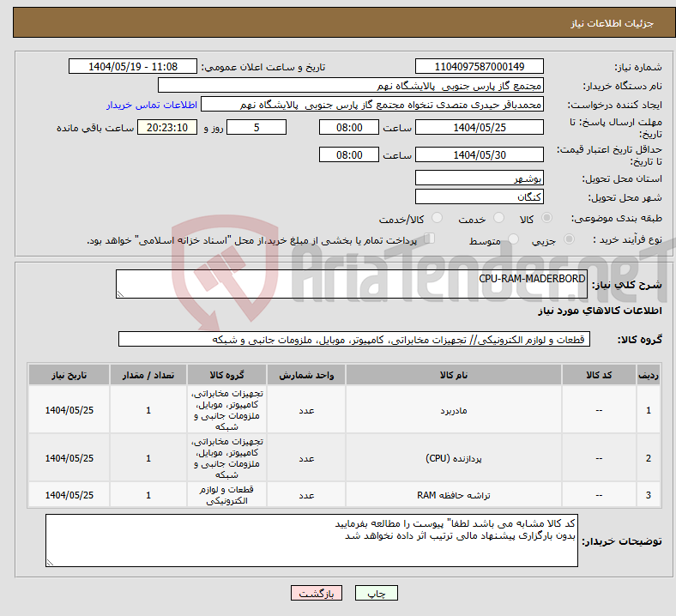
Task: Click the quantity cell of the CPU row
Action: [148, 458]
